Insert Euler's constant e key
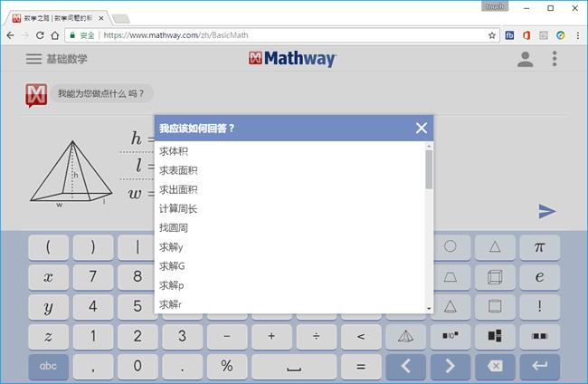This screenshot has width=588, height=384. [540, 277]
